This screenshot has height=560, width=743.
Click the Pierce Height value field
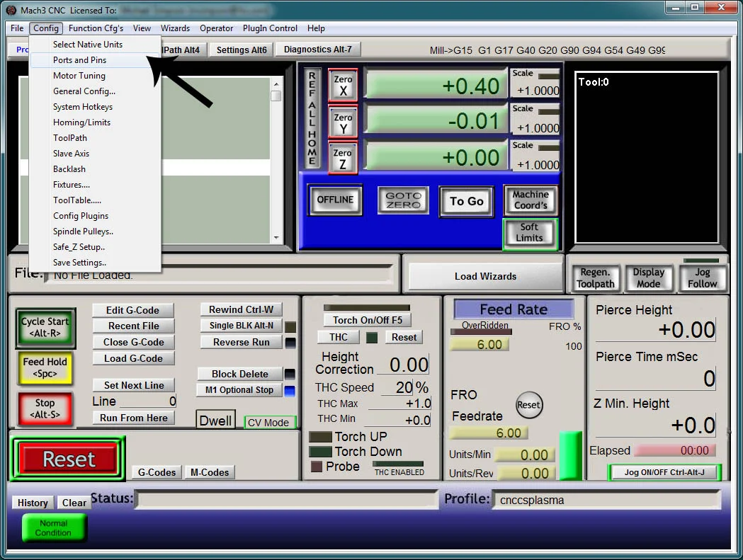656,330
